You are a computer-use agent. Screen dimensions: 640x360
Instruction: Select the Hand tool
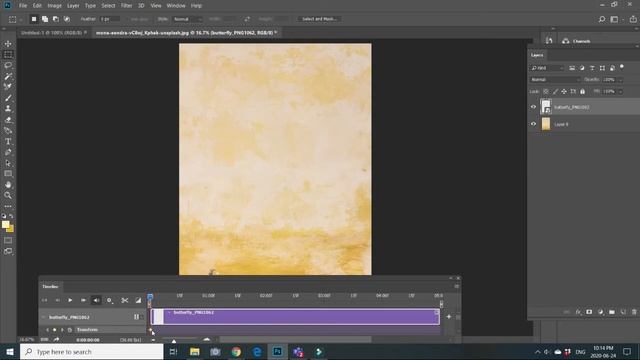tap(8, 184)
